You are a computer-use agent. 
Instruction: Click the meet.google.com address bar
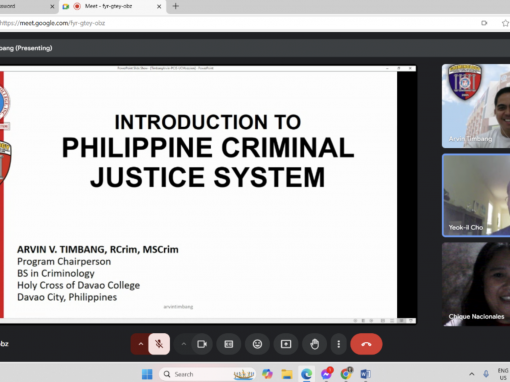coord(233,23)
